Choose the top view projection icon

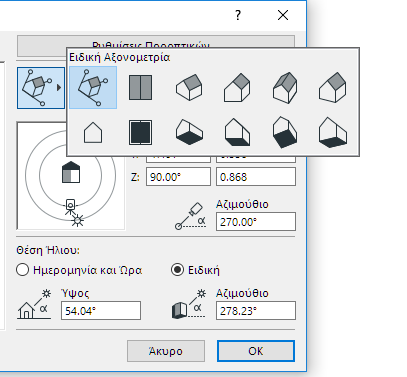(141, 88)
